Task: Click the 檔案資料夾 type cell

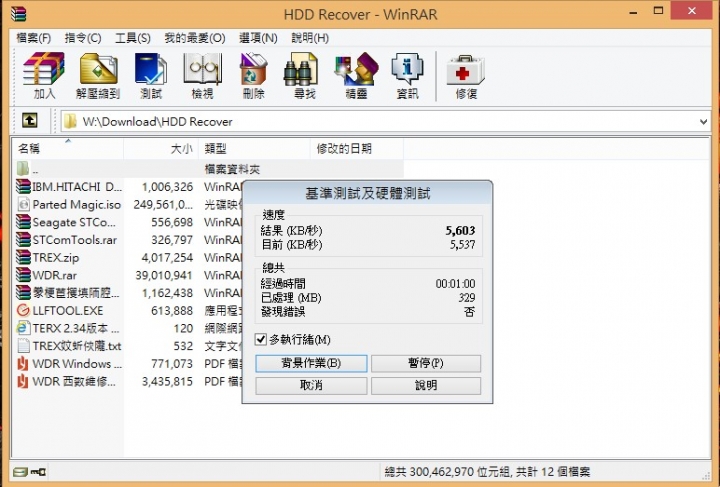Action: [x=232, y=169]
